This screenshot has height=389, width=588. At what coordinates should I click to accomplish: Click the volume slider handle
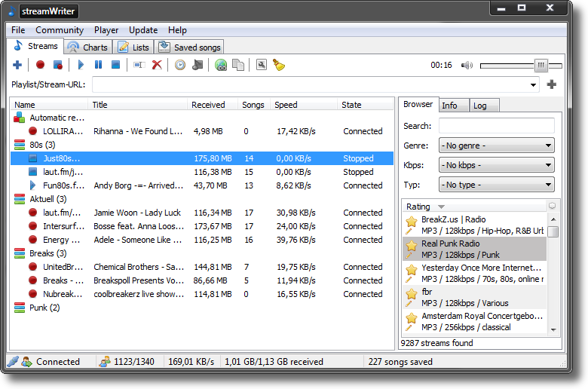(541, 66)
